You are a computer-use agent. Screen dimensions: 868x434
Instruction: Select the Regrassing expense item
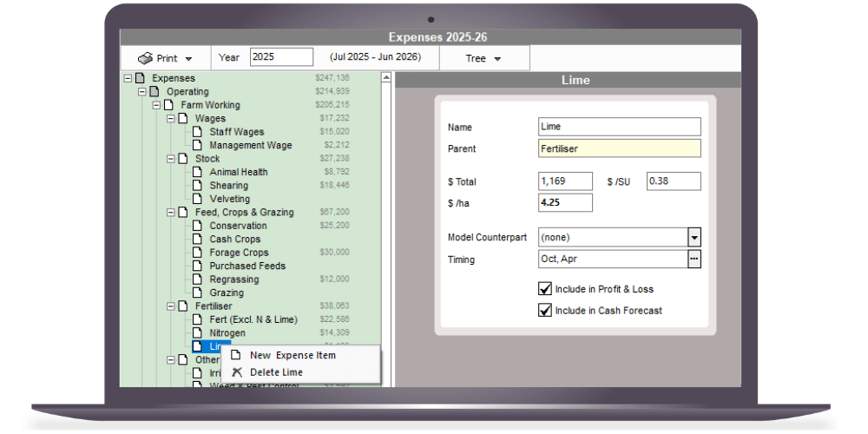233,279
